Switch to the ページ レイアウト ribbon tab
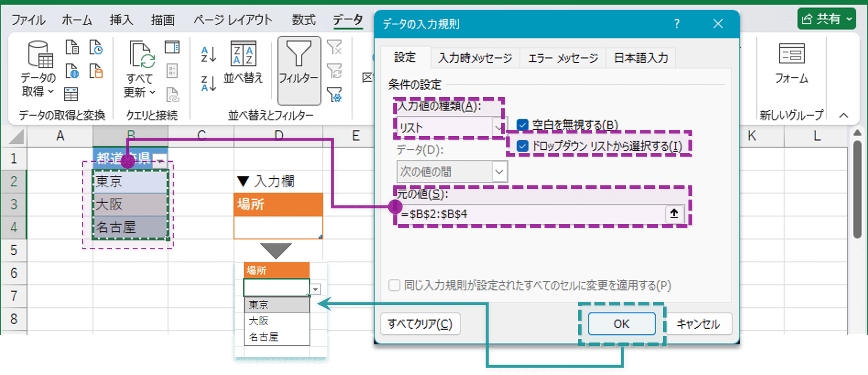The height and width of the screenshot is (375, 868). click(x=233, y=20)
